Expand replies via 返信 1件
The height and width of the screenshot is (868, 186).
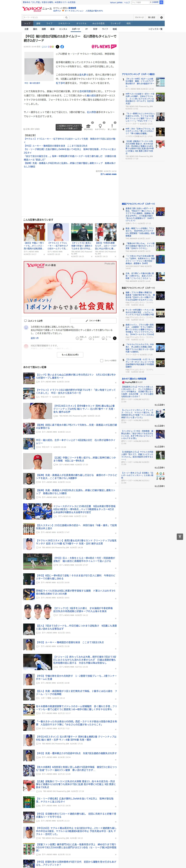(34, 338)
